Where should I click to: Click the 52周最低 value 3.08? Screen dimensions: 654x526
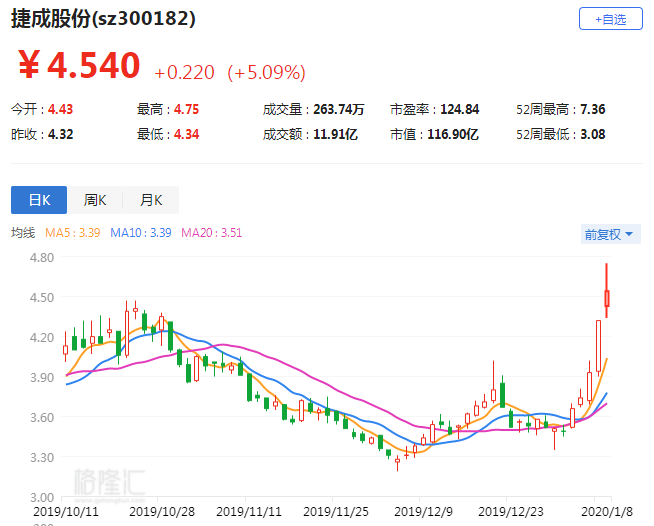(x=593, y=134)
